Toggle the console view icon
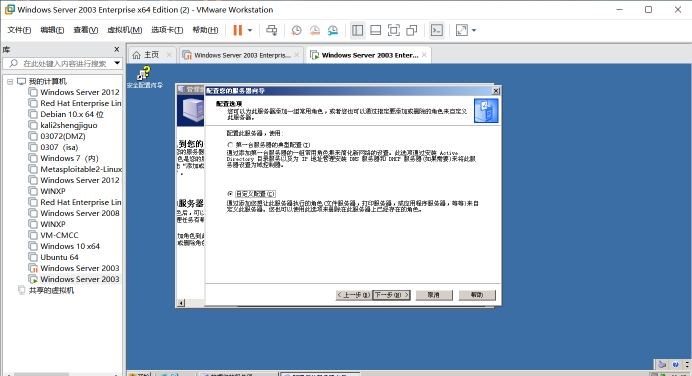 (436, 30)
